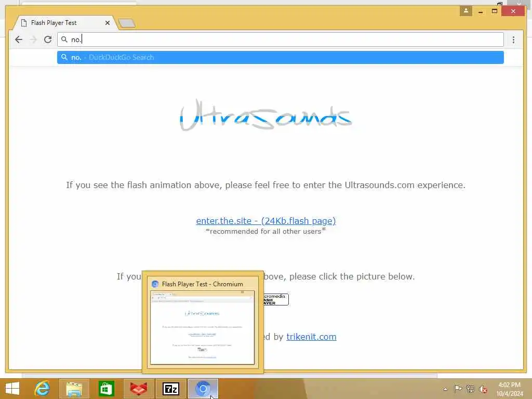Viewport: 532px width, 399px height.
Task: Select the Flash Player Test tab
Action: pyautogui.click(x=64, y=23)
